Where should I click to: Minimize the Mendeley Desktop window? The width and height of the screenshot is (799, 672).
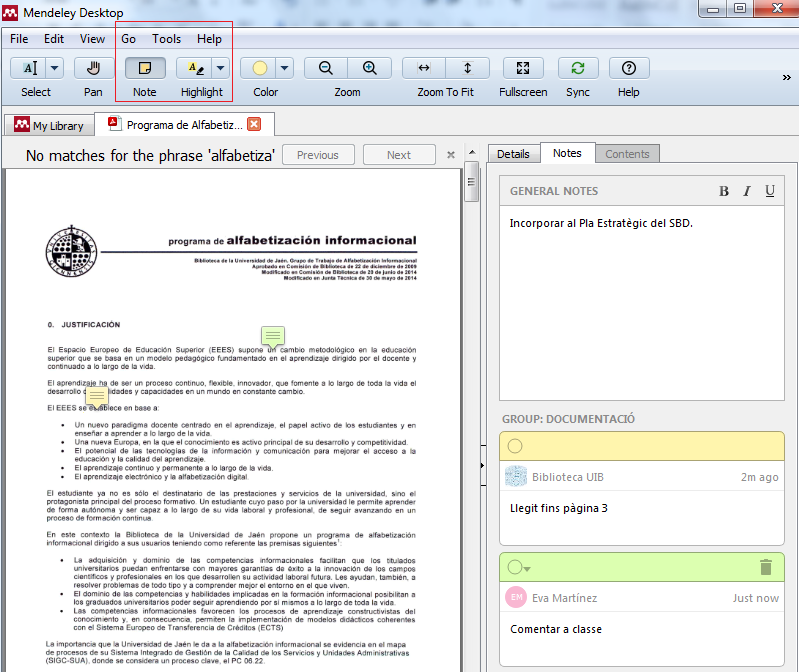(x=713, y=9)
